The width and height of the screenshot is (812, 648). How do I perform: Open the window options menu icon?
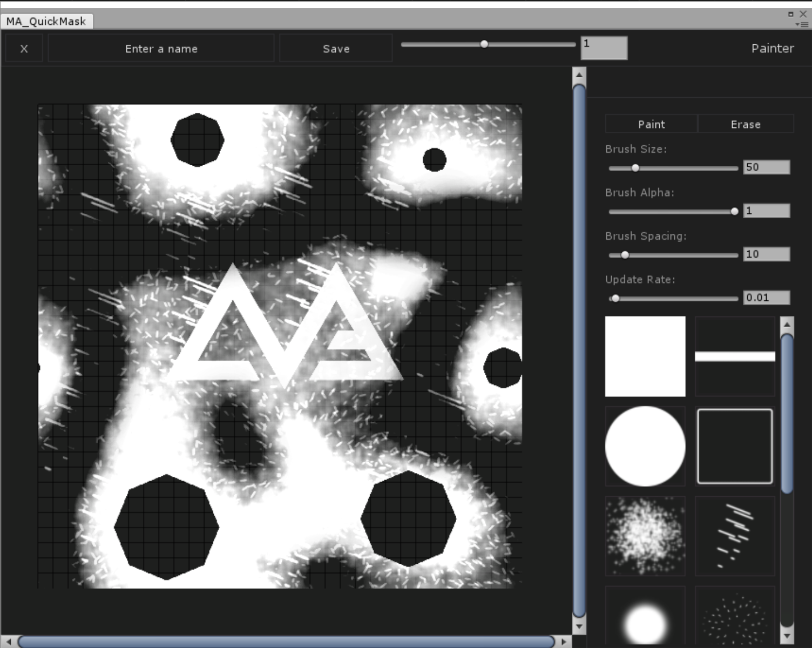click(802, 24)
